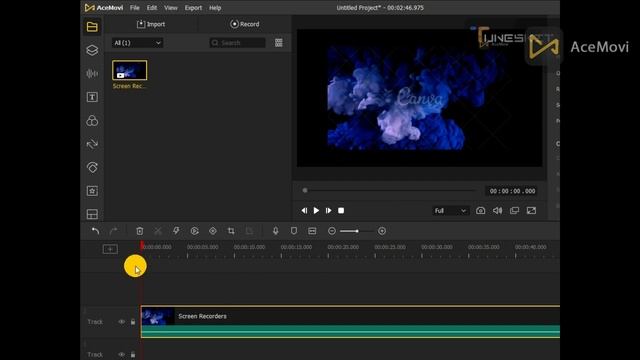Switch preview to fullscreen
640x360 pixels.
coord(531,211)
